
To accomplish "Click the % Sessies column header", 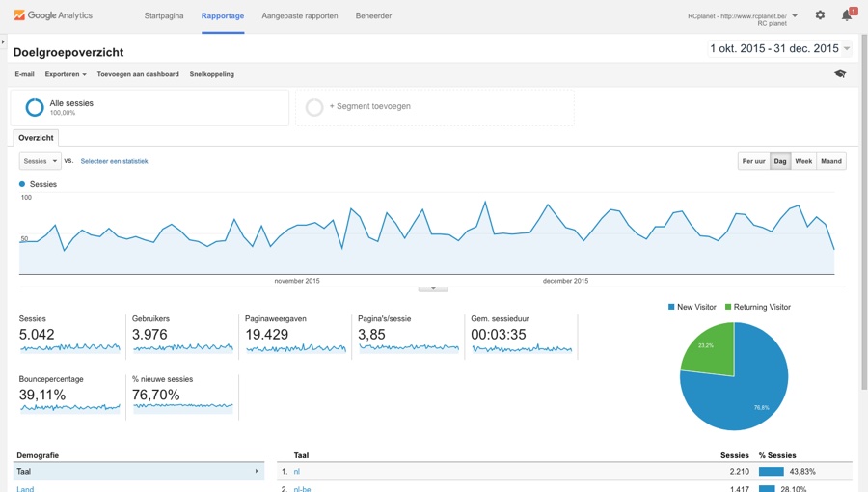I will [x=777, y=455].
